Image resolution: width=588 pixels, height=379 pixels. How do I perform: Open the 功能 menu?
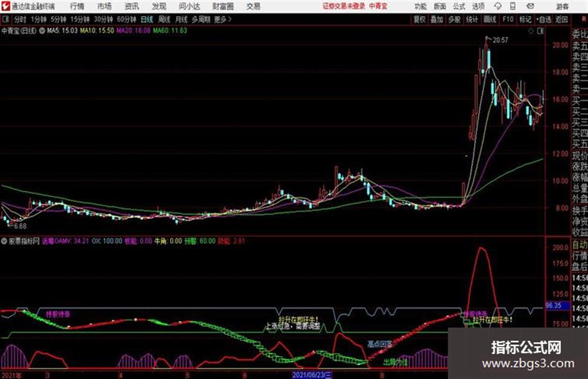tap(421, 6)
